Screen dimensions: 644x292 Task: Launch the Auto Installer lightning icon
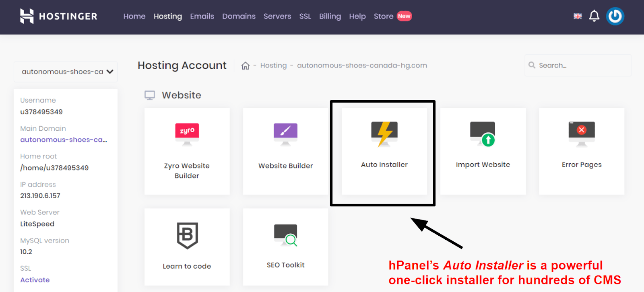pyautogui.click(x=384, y=134)
